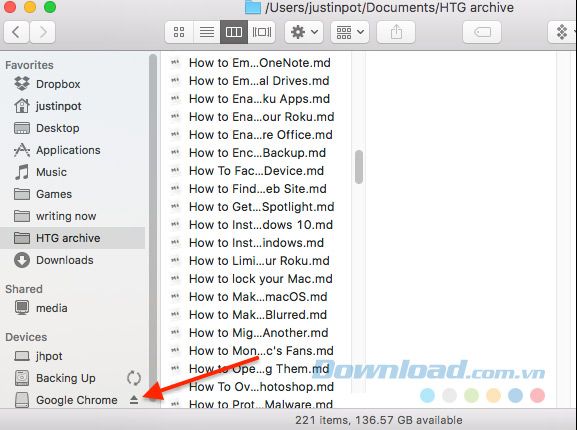This screenshot has width=577, height=430.
Task: Click the Shared section header
Action: (x=24, y=289)
